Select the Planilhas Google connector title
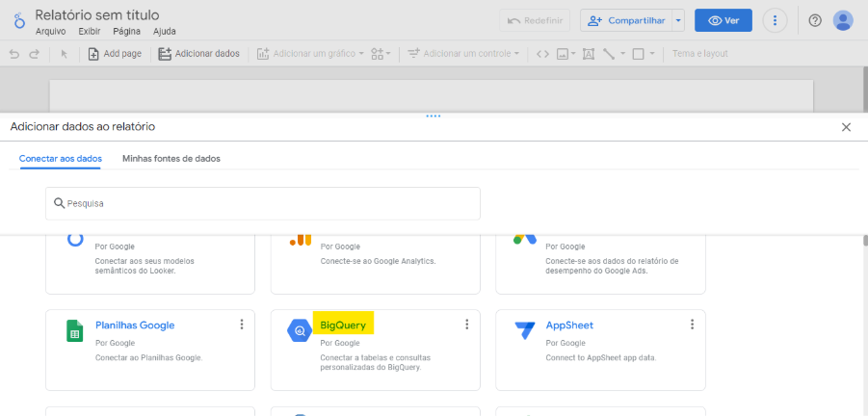868x416 pixels. click(x=135, y=325)
